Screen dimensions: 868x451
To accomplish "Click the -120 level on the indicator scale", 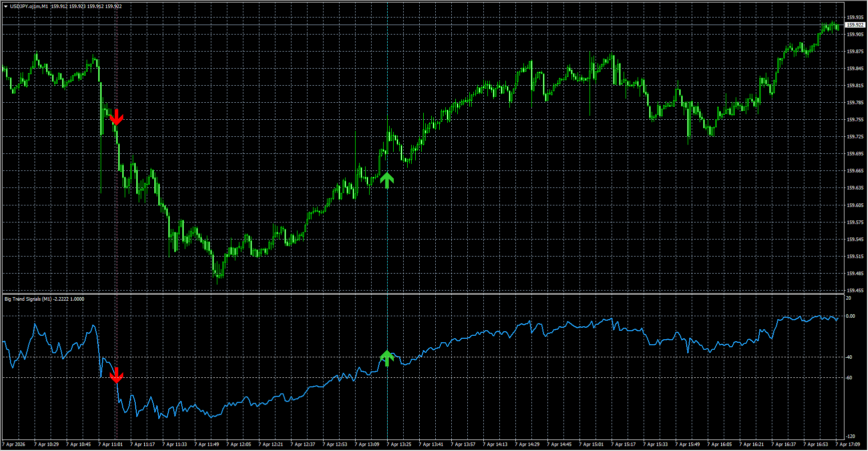I will click(x=850, y=436).
